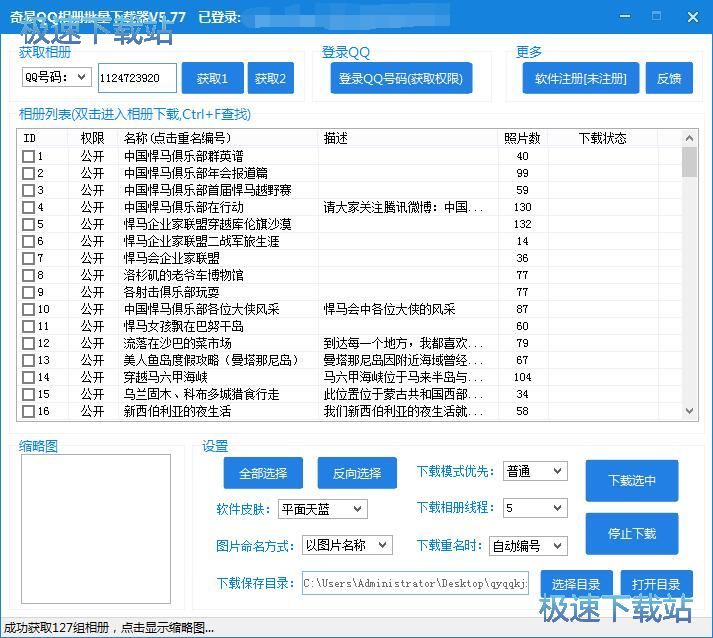Screen dimensions: 713x638
Task: Click 打开目录 to open folder
Action: 656,584
